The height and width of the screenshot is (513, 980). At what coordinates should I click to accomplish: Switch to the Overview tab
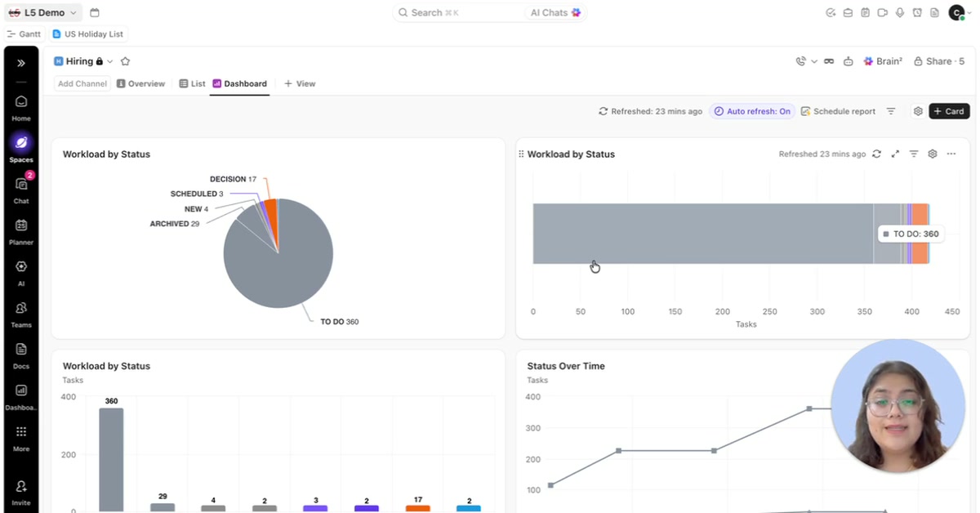[140, 83]
